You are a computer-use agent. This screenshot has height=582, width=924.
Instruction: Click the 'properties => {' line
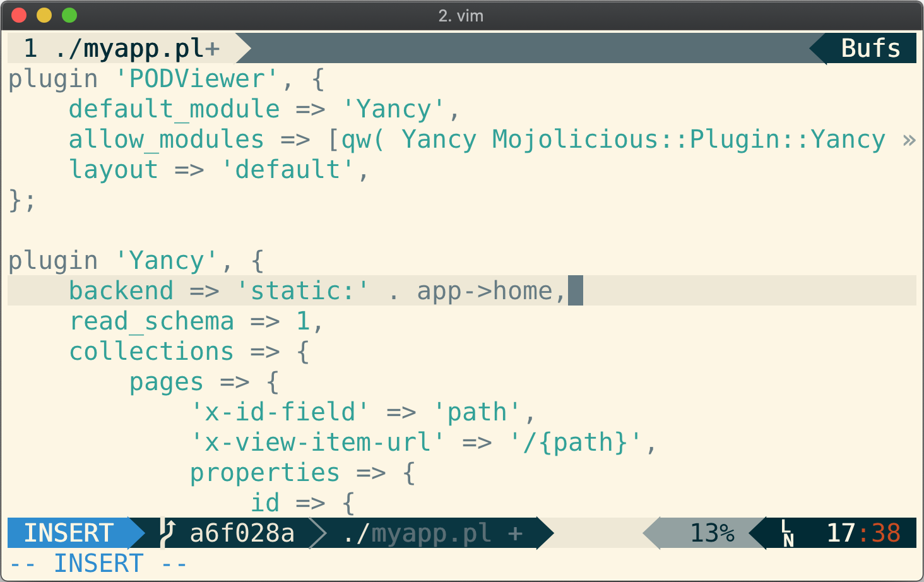303,473
